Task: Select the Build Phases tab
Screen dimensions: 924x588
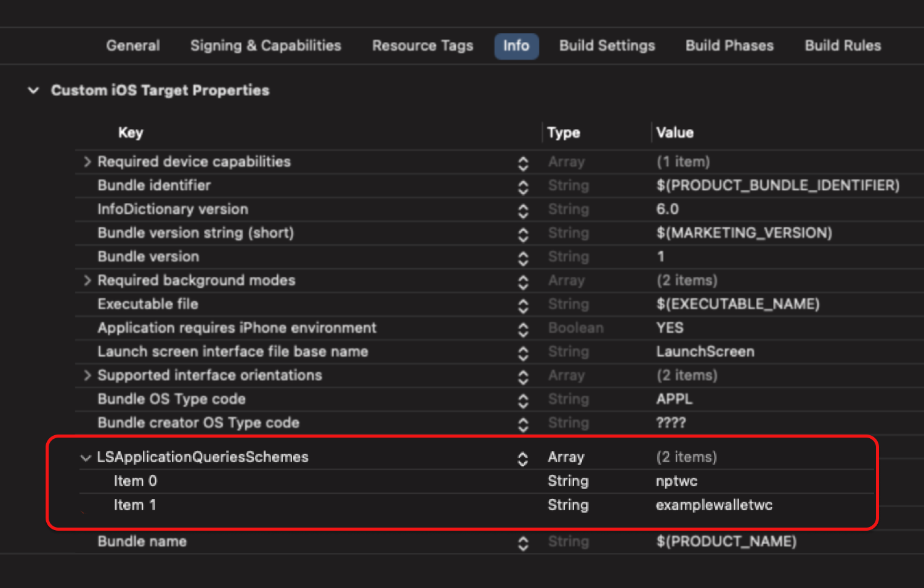Action: click(x=729, y=46)
